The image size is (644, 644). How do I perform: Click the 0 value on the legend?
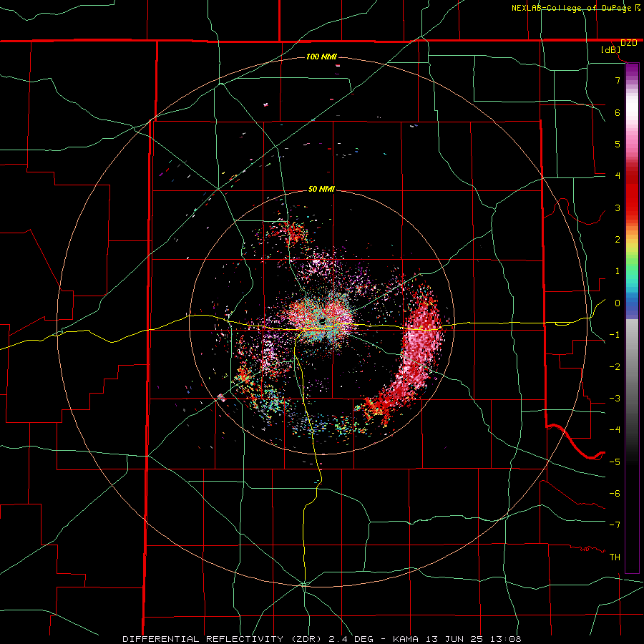pos(618,303)
